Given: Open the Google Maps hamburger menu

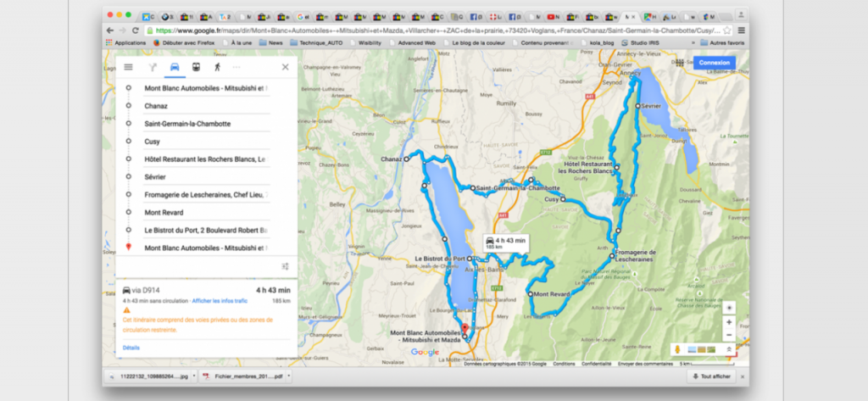Looking at the screenshot, I should tap(129, 67).
